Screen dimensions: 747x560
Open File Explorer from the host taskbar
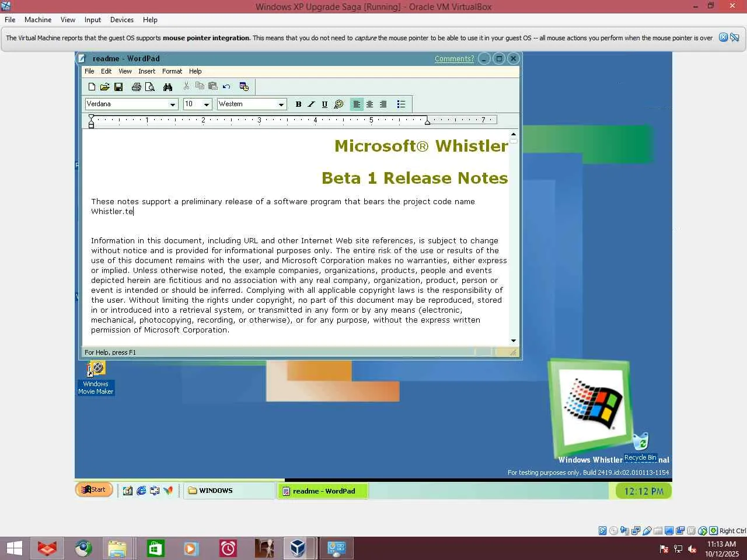pos(117,548)
